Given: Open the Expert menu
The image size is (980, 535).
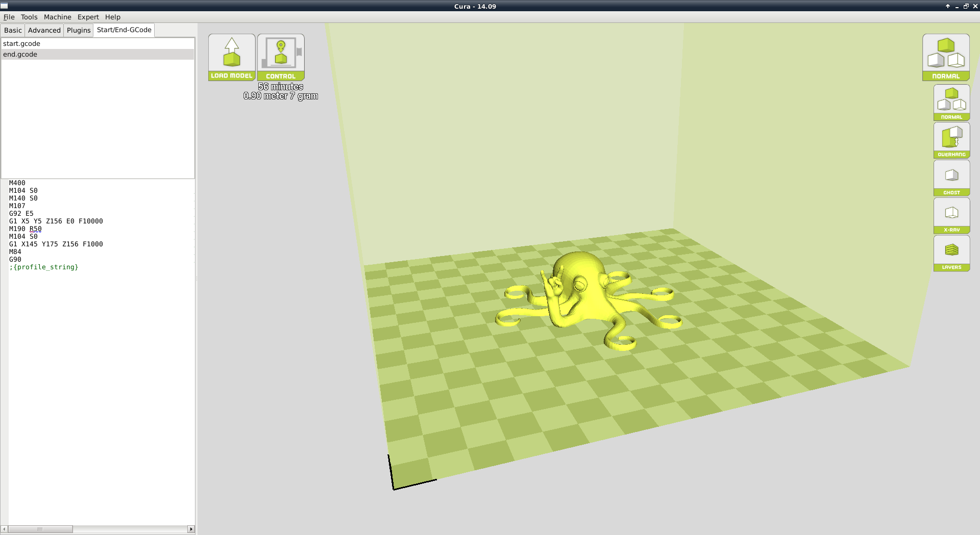Looking at the screenshot, I should coord(88,17).
